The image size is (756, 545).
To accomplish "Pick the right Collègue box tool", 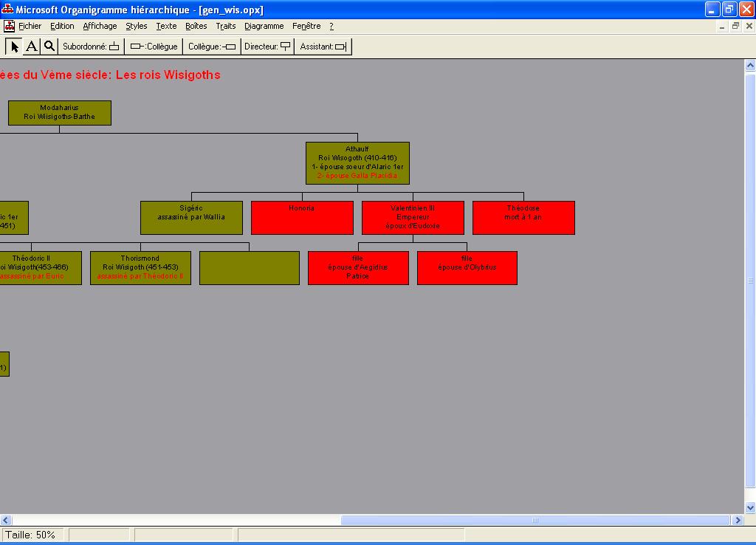I will (212, 47).
